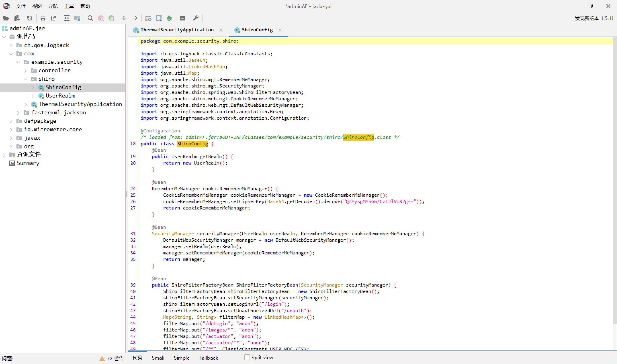The width and height of the screenshot is (617, 364).
Task: Click the 发现新版本 1.5.1 update link
Action: 594,18
